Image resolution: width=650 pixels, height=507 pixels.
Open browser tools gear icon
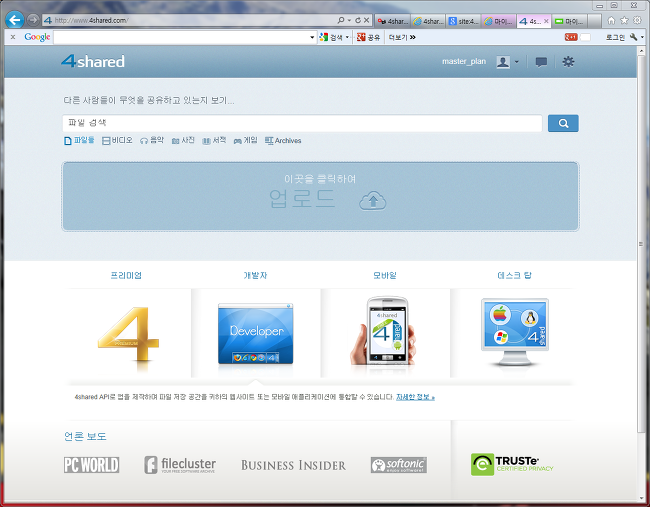click(x=637, y=20)
